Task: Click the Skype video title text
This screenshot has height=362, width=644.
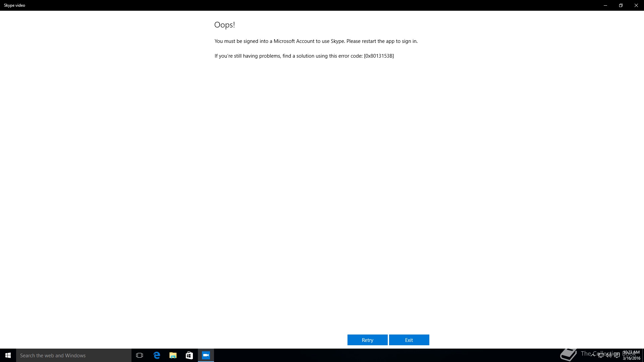Action: (14, 5)
